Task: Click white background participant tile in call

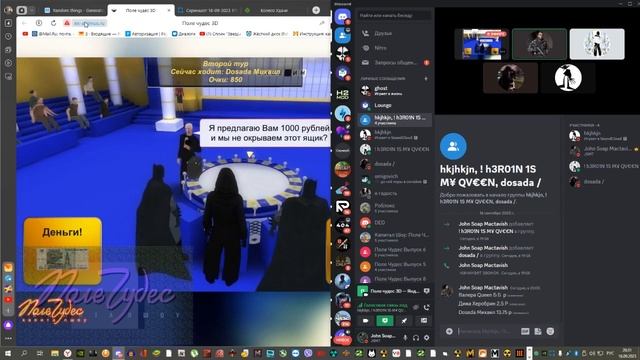Action: [x=597, y=44]
